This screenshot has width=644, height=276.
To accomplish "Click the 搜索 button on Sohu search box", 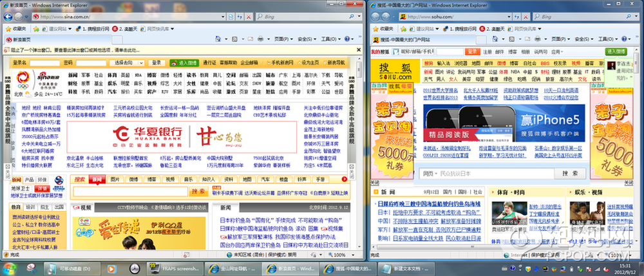I will coord(570,174).
